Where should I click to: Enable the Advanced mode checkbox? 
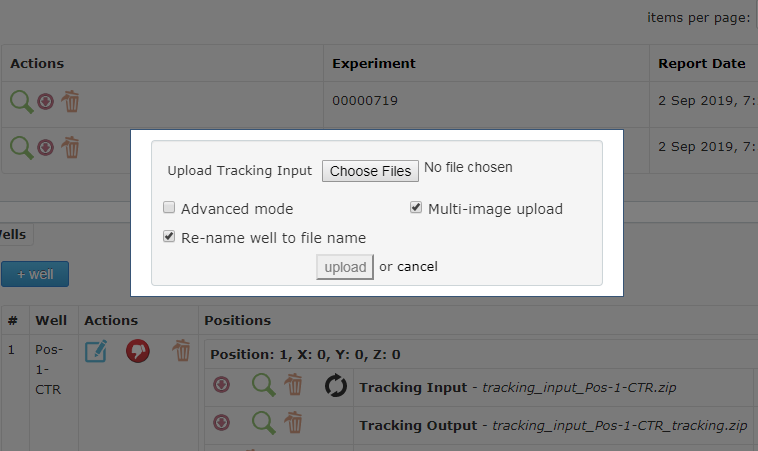pyautogui.click(x=169, y=207)
